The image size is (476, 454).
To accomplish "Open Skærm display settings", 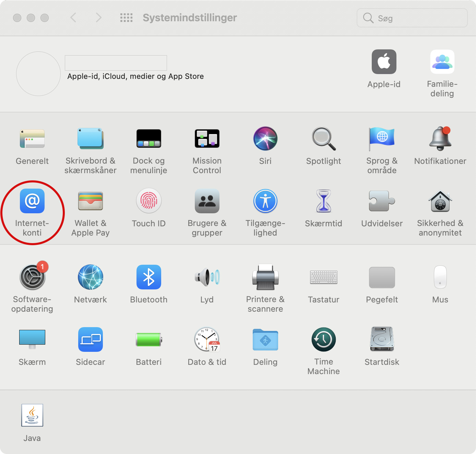I will [32, 339].
